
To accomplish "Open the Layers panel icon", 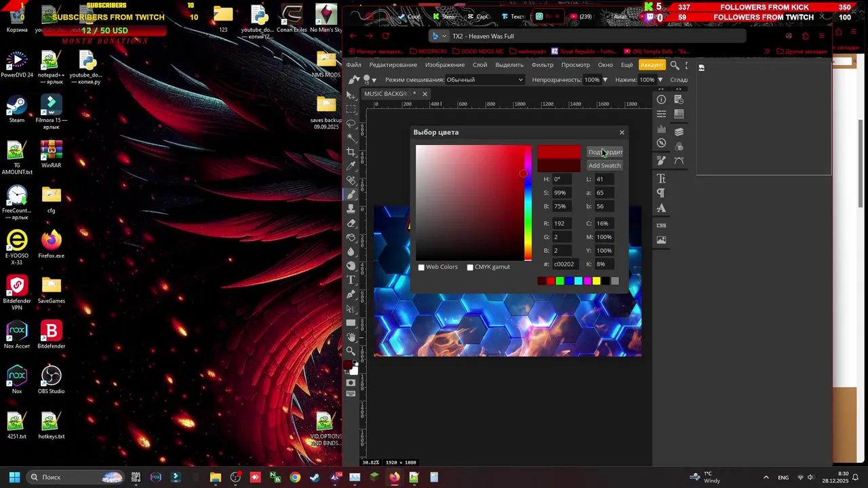I will tap(679, 131).
